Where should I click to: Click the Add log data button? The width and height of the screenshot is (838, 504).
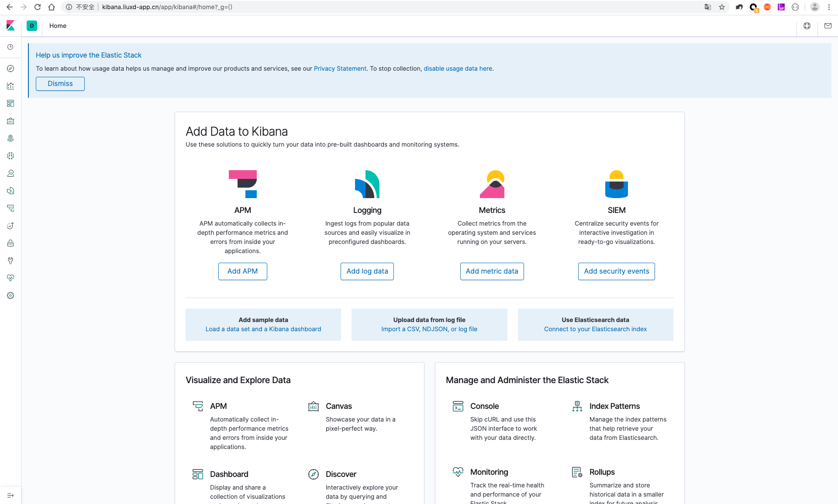(367, 271)
